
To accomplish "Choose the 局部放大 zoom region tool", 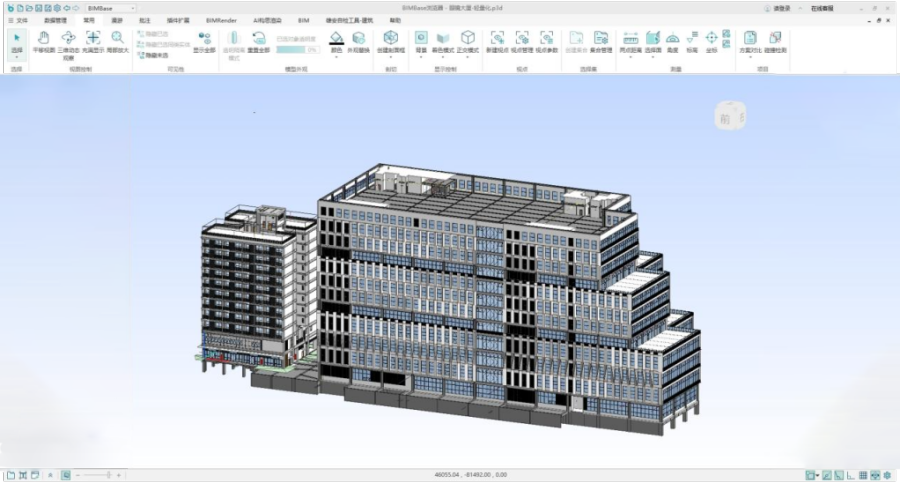I will [118, 41].
